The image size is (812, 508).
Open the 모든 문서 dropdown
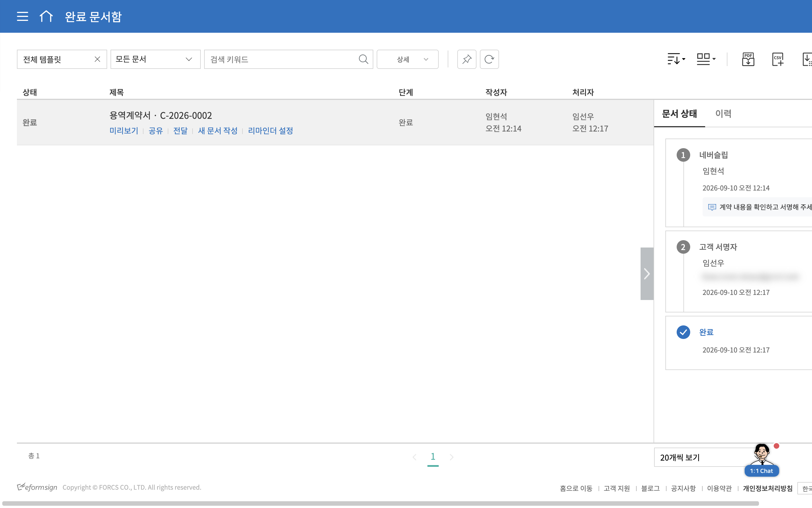pos(155,59)
